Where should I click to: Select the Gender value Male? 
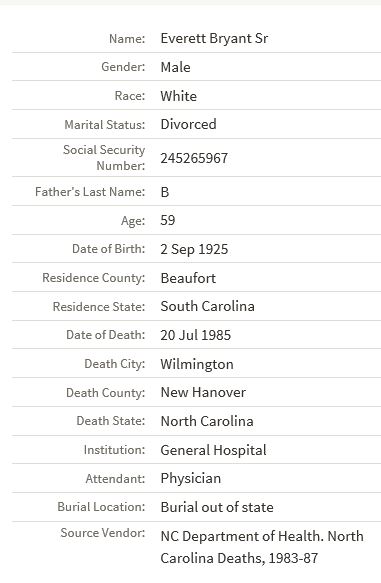(x=175, y=67)
